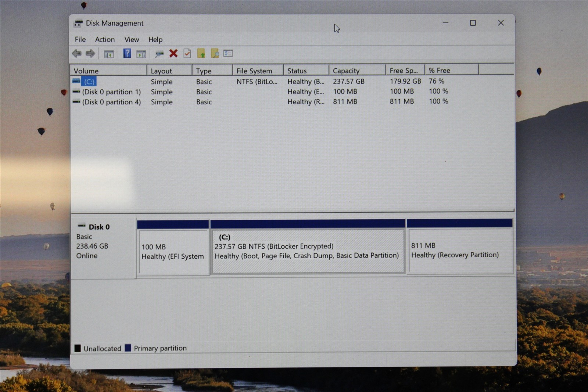Click the Unallocated legend label

[102, 349]
